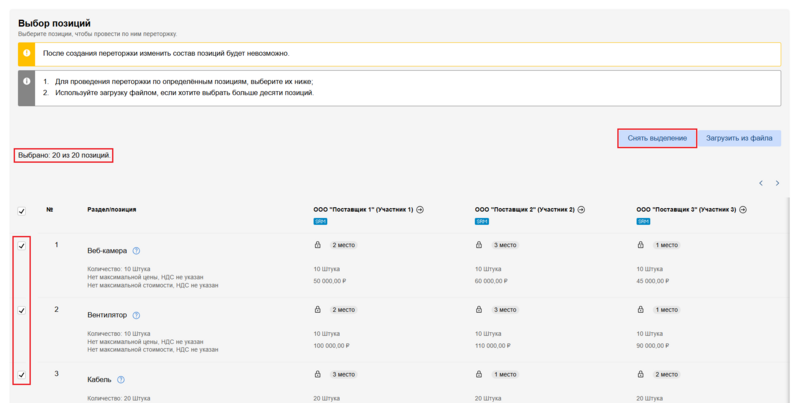
Task: Go to previous suppliers with left chevron
Action: (761, 183)
